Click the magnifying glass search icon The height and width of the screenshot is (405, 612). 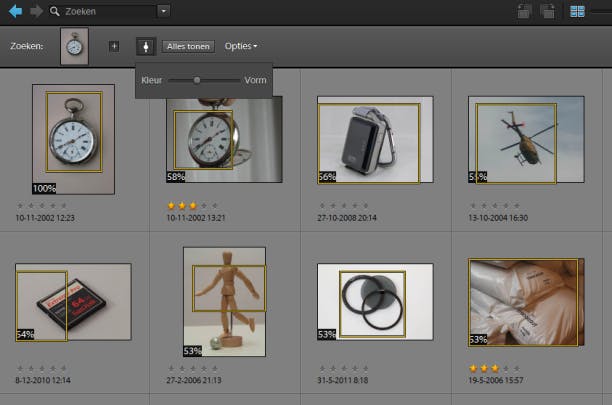click(55, 11)
